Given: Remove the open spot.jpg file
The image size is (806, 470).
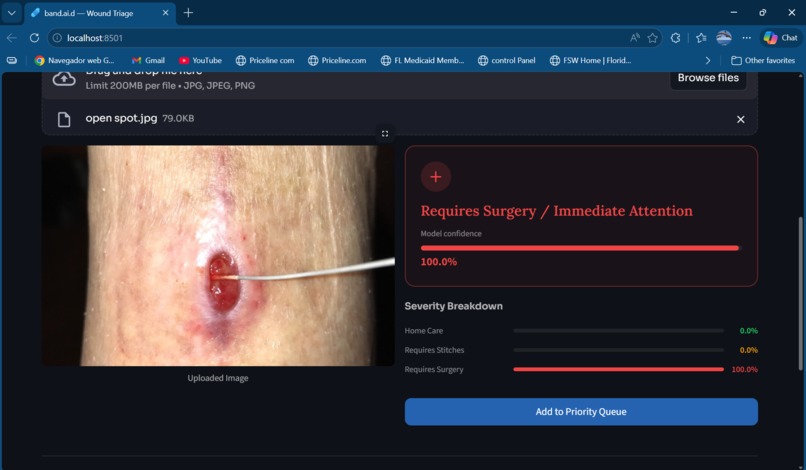Looking at the screenshot, I should pyautogui.click(x=740, y=119).
